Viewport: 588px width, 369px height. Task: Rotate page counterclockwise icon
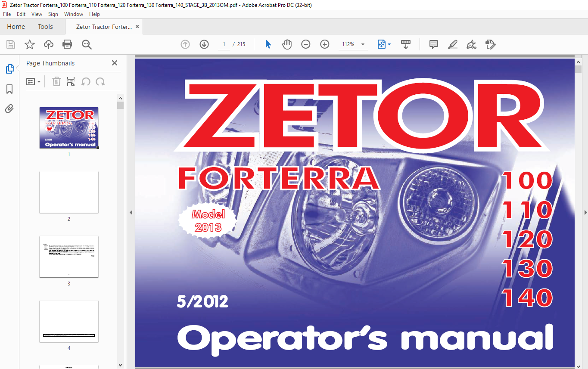coord(86,81)
